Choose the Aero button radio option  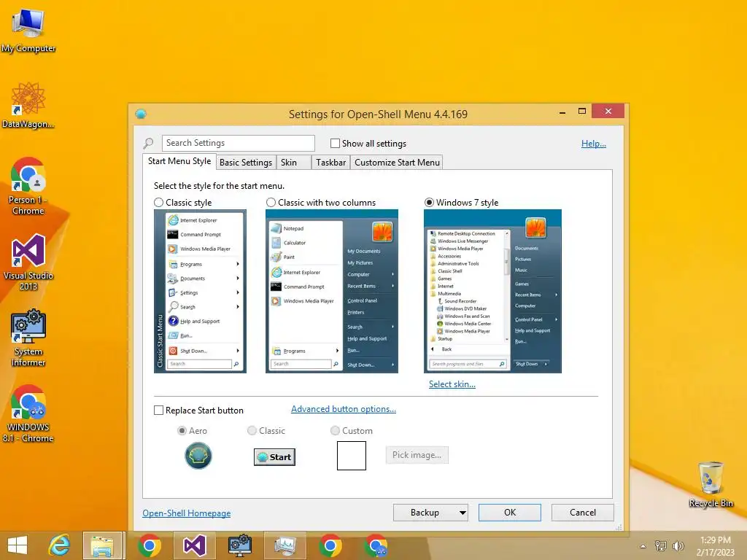[x=182, y=430]
